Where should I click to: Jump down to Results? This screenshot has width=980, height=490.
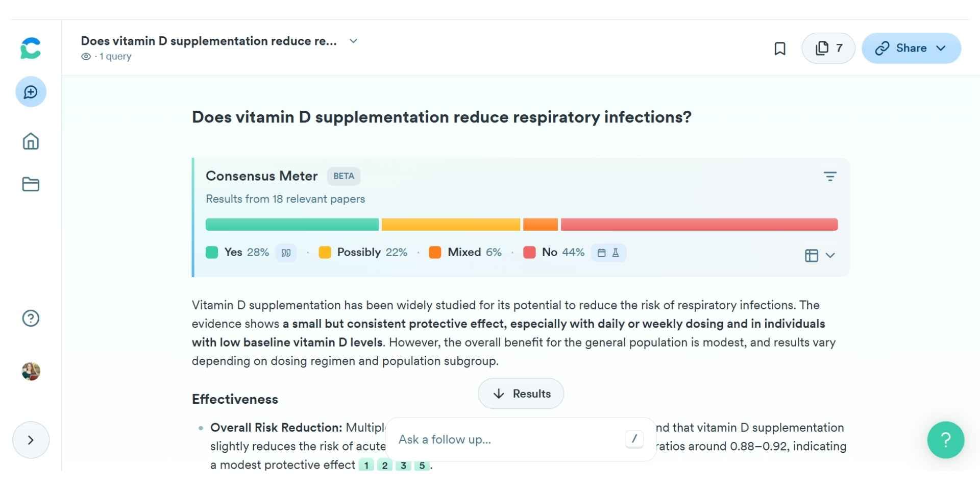(x=521, y=394)
